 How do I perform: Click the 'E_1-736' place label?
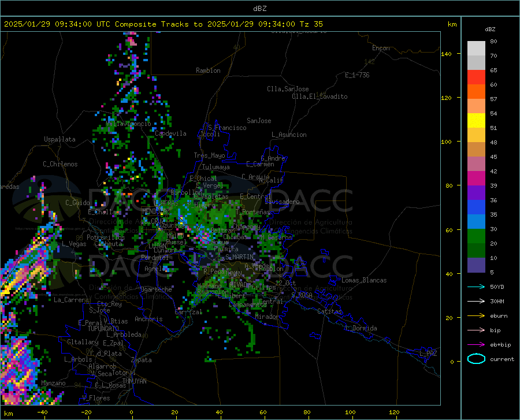(x=357, y=75)
